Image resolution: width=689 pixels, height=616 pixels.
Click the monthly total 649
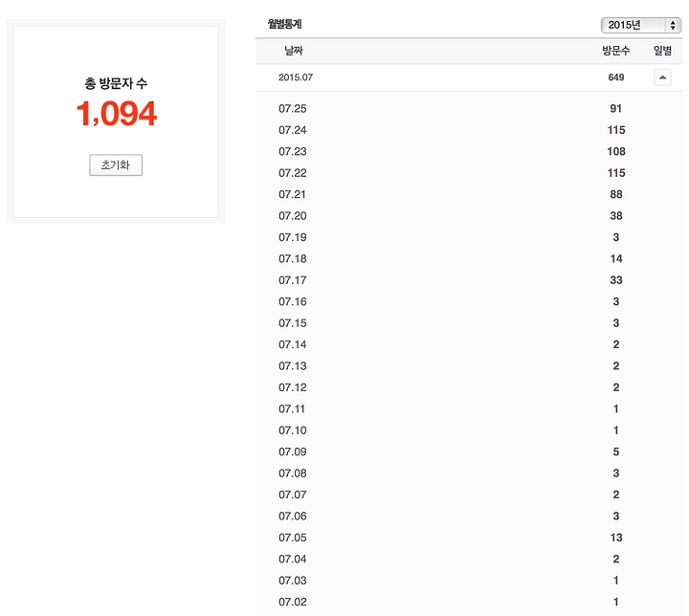pyautogui.click(x=616, y=77)
